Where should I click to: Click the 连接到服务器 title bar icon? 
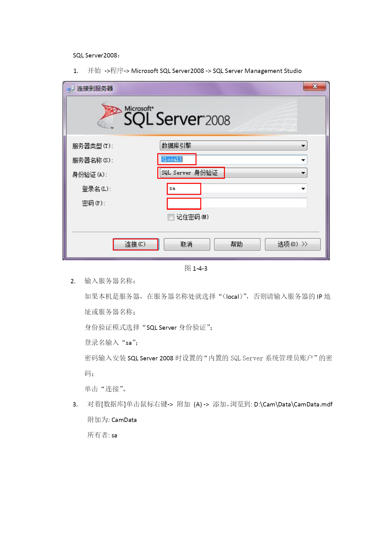(x=70, y=88)
